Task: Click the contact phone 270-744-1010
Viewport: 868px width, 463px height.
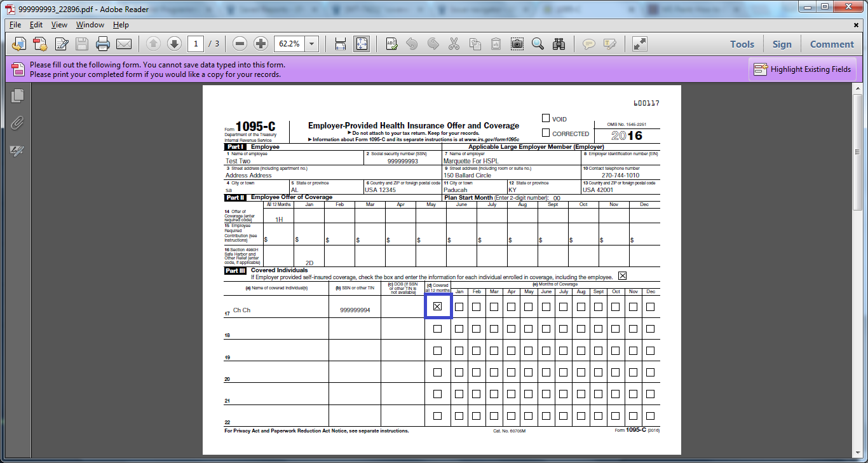Action: [621, 175]
